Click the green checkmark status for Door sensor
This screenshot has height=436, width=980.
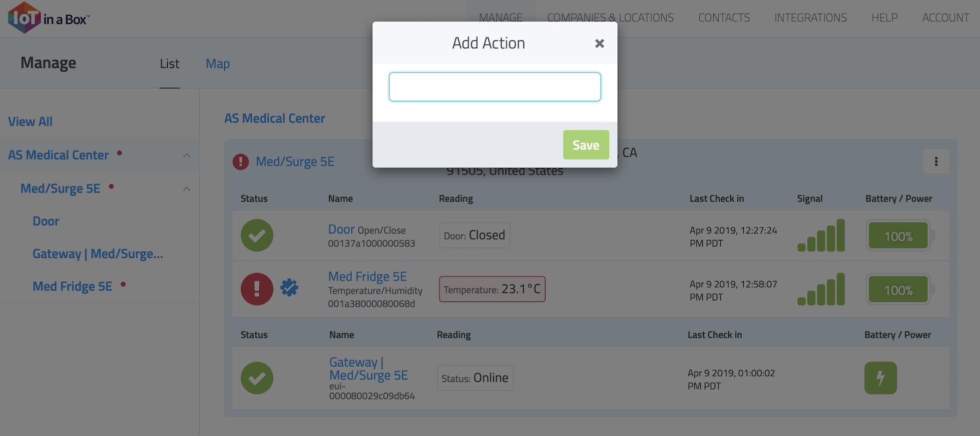coord(257,235)
